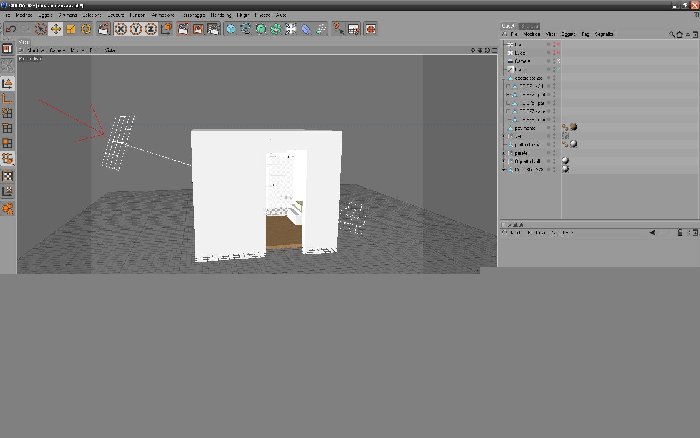Click the blue Cube primitive icon
The height and width of the screenshot is (438, 700).
pyautogui.click(x=231, y=29)
